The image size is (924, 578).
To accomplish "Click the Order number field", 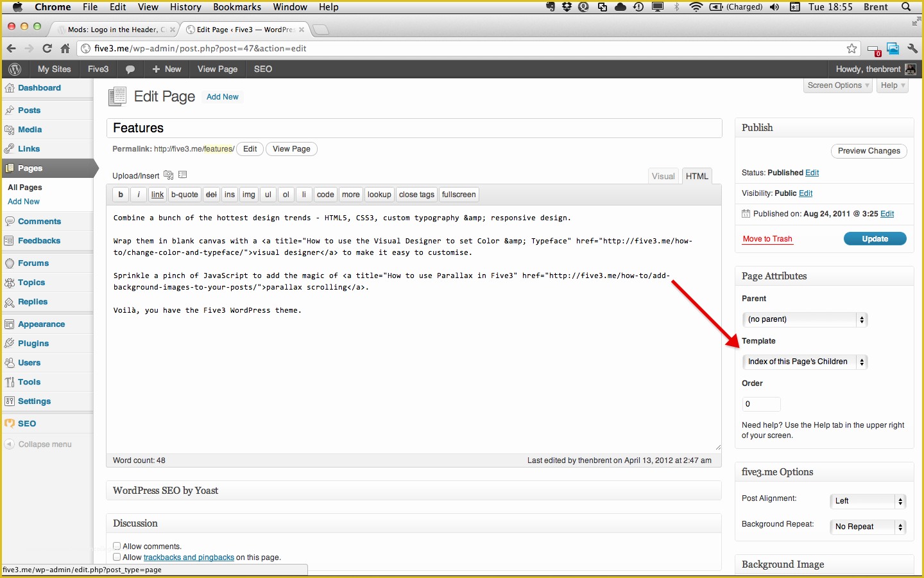I will coord(761,404).
